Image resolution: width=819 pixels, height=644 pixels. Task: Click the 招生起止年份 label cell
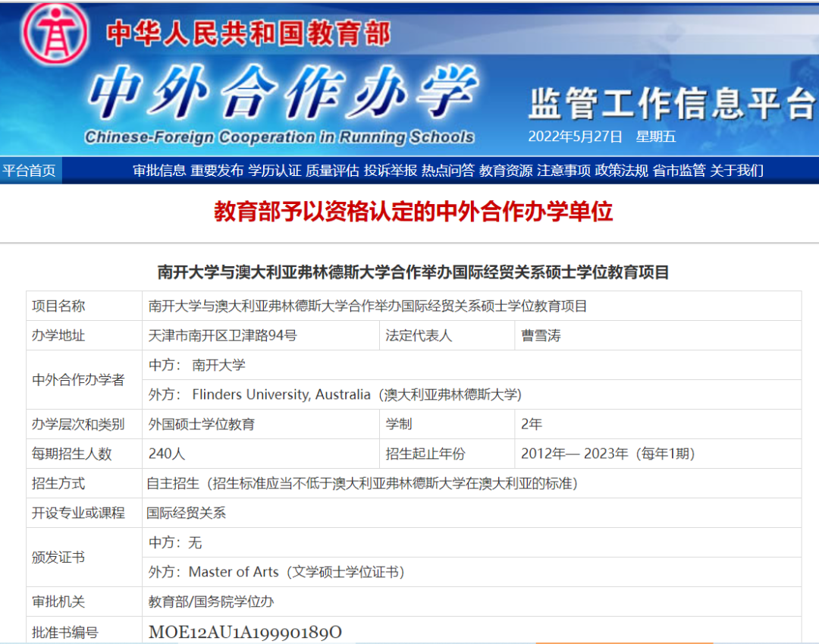point(447,454)
